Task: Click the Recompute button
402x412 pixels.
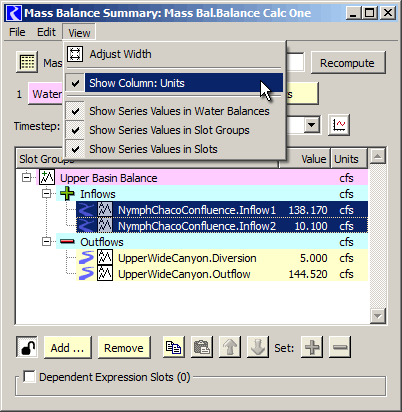Action: pos(348,63)
